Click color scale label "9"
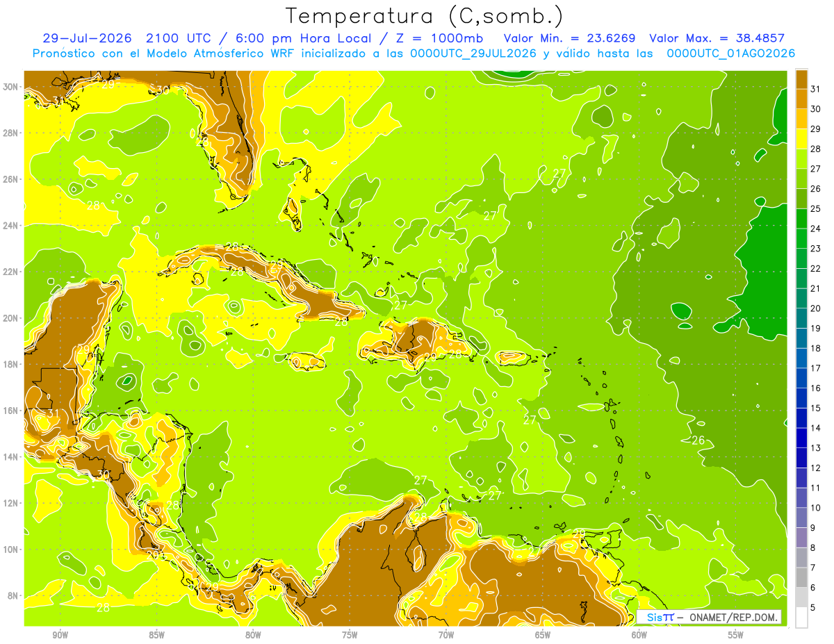This screenshot has width=834, height=644. point(813,528)
